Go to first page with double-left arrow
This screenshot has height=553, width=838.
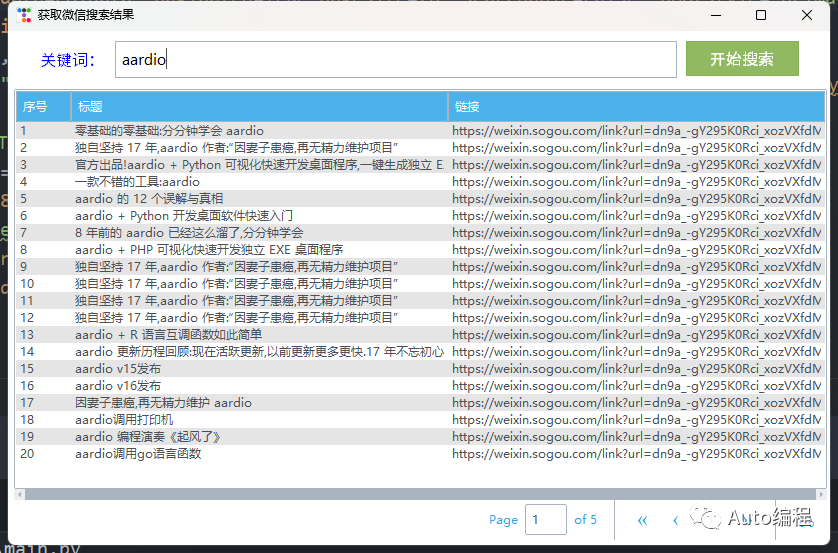642,520
